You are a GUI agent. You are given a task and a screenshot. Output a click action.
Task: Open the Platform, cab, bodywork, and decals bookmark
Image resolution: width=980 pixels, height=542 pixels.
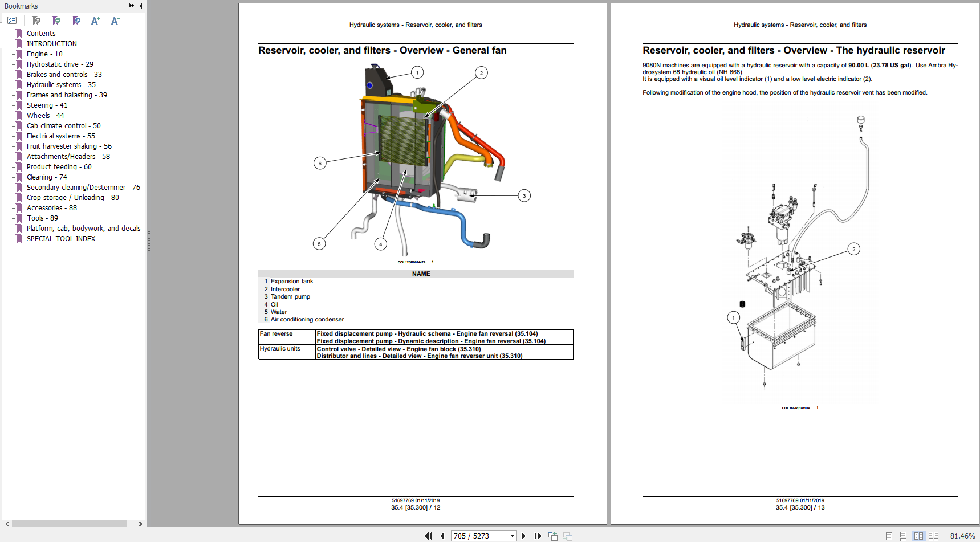(x=86, y=229)
